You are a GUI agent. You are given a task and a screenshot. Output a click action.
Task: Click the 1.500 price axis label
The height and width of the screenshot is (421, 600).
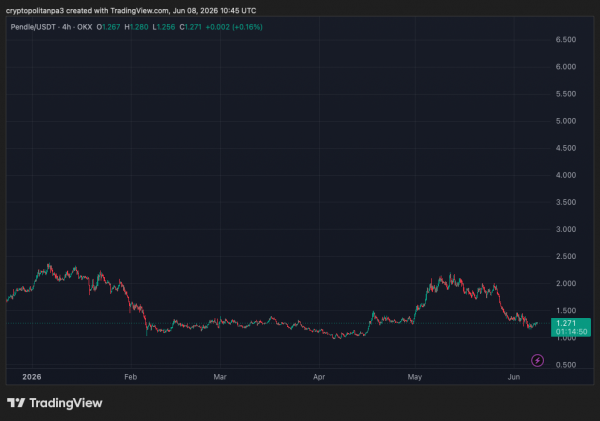pyautogui.click(x=566, y=311)
